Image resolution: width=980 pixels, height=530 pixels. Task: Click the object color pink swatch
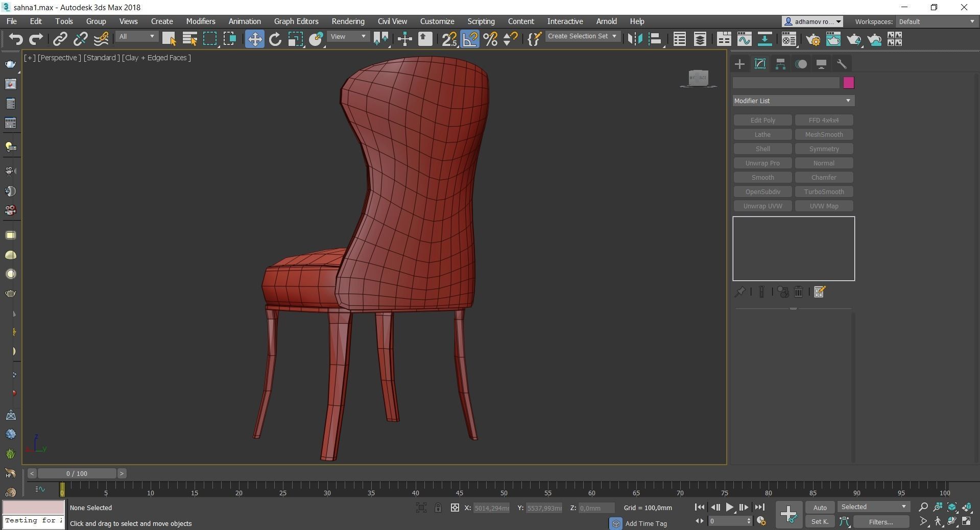coord(848,83)
